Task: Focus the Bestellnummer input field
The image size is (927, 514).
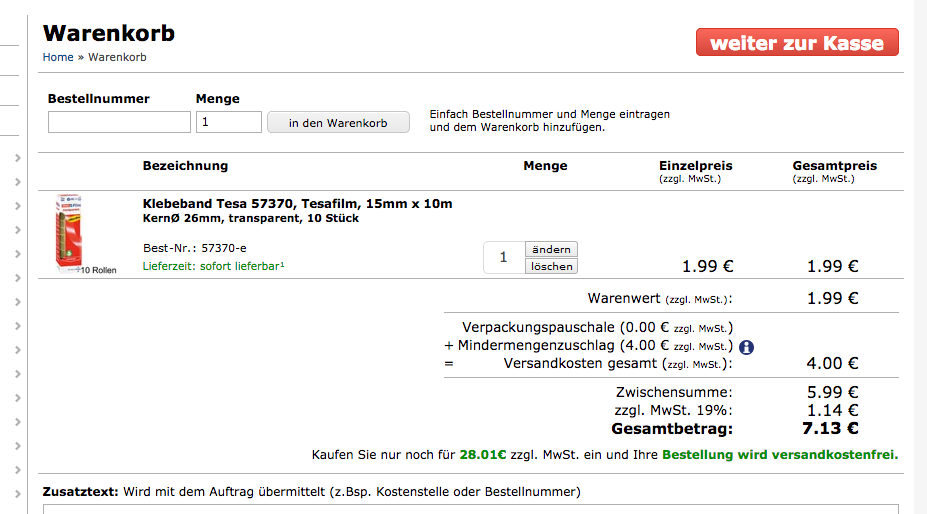Action: pos(119,122)
